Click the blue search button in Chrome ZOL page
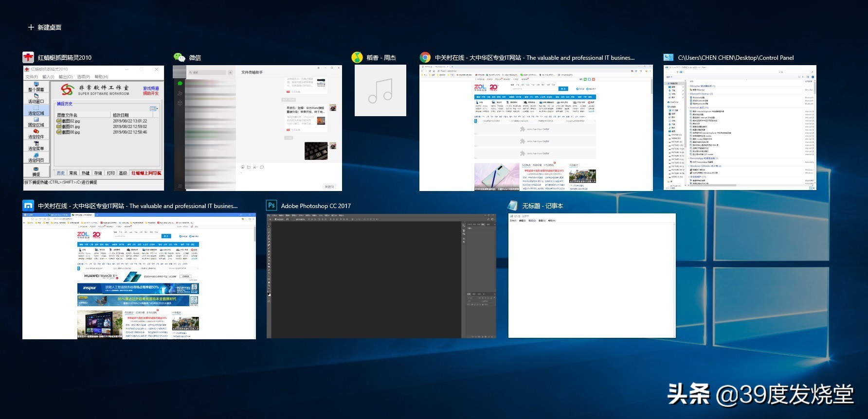The height and width of the screenshot is (419, 868). [563, 89]
